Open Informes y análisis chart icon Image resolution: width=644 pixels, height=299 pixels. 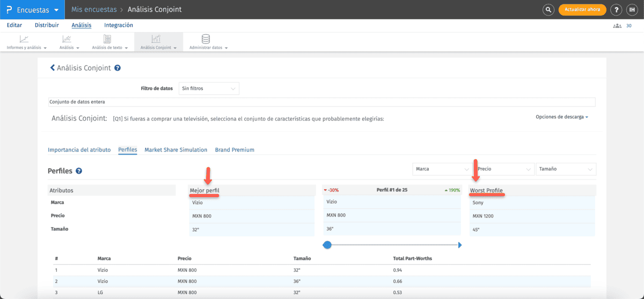pyautogui.click(x=24, y=39)
